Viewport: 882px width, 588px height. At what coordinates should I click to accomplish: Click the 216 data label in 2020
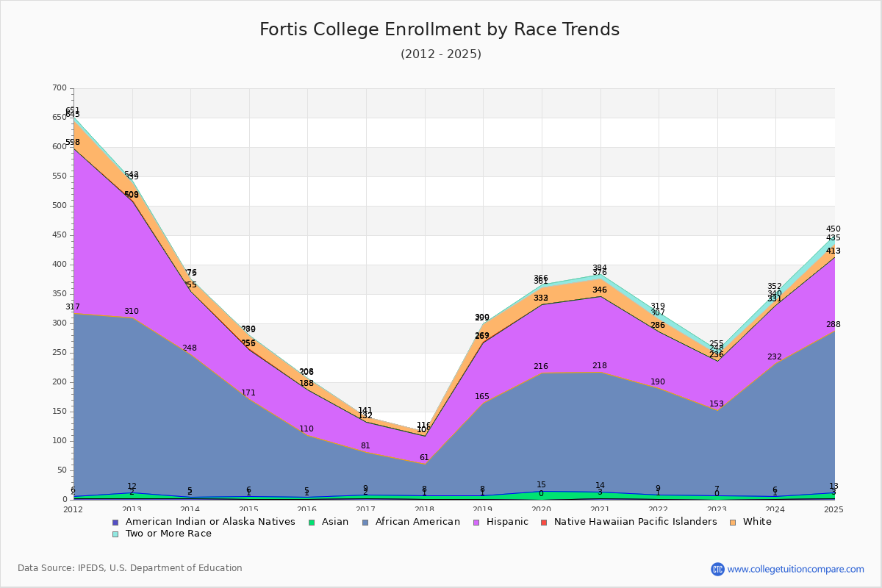pyautogui.click(x=541, y=367)
